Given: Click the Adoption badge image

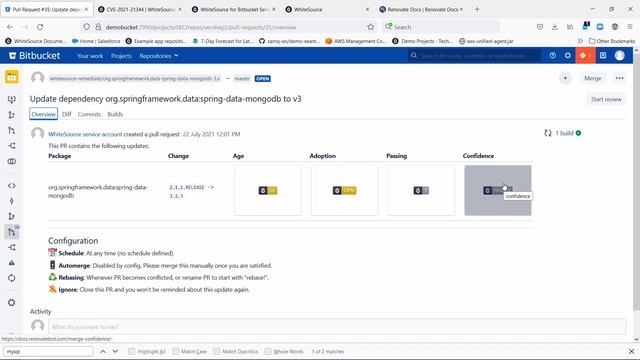Looking at the screenshot, I should click(344, 190).
